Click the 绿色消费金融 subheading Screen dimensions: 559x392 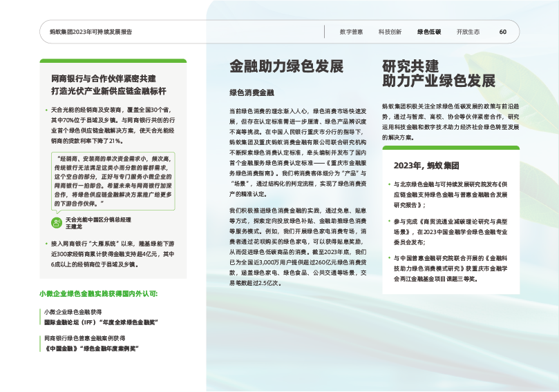pos(252,92)
